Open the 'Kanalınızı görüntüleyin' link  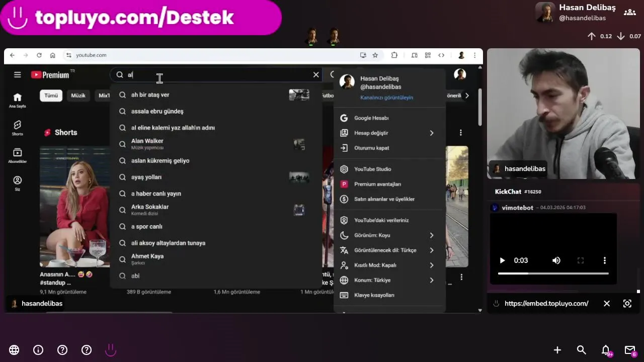pyautogui.click(x=386, y=98)
